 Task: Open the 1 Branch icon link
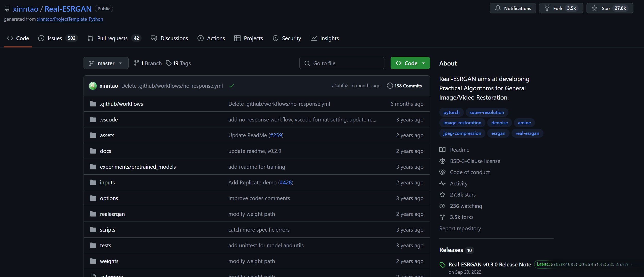coord(137,63)
